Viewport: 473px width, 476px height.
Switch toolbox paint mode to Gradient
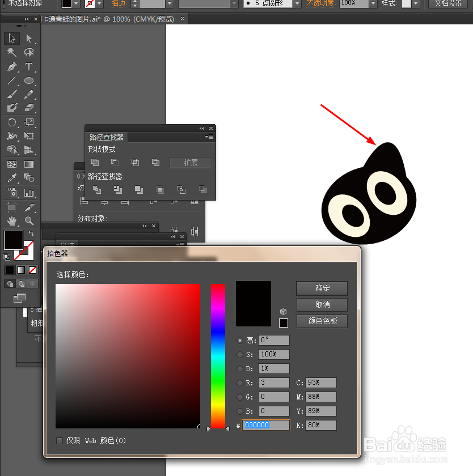click(21, 270)
